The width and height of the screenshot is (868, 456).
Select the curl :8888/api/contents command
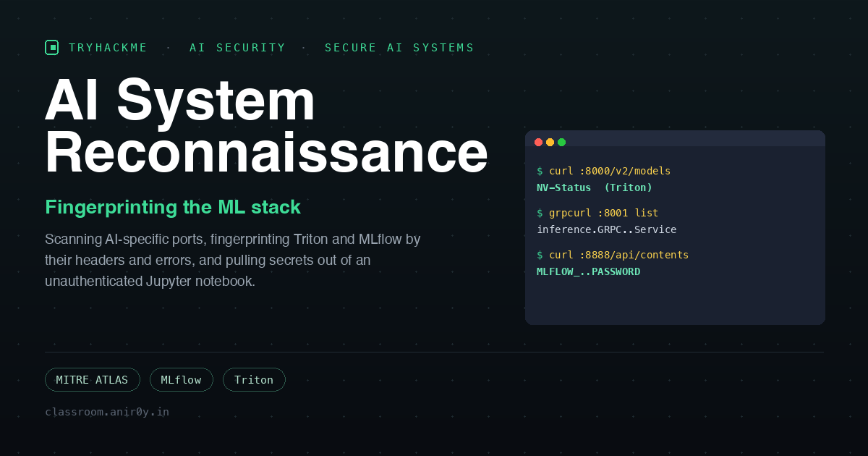click(613, 255)
